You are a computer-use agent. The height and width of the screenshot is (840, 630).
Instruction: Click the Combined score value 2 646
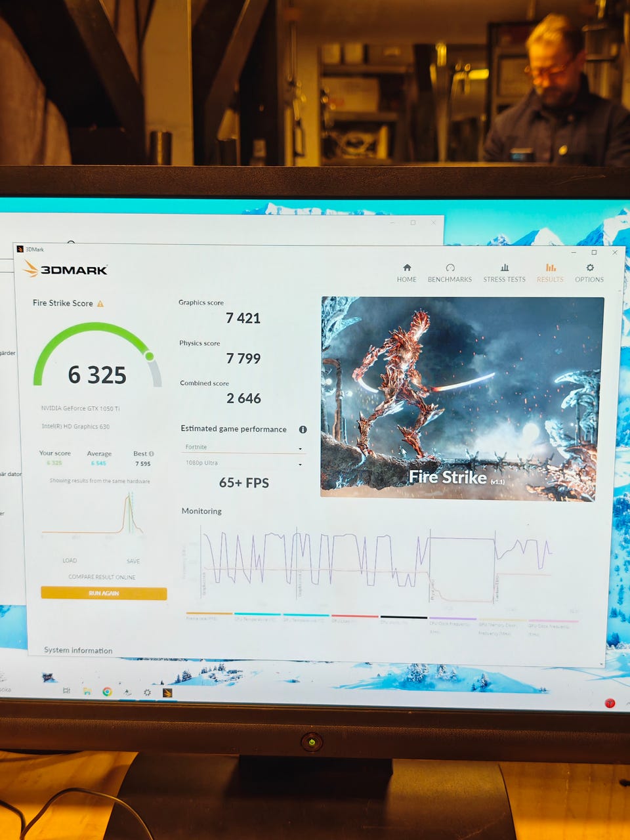click(x=243, y=398)
